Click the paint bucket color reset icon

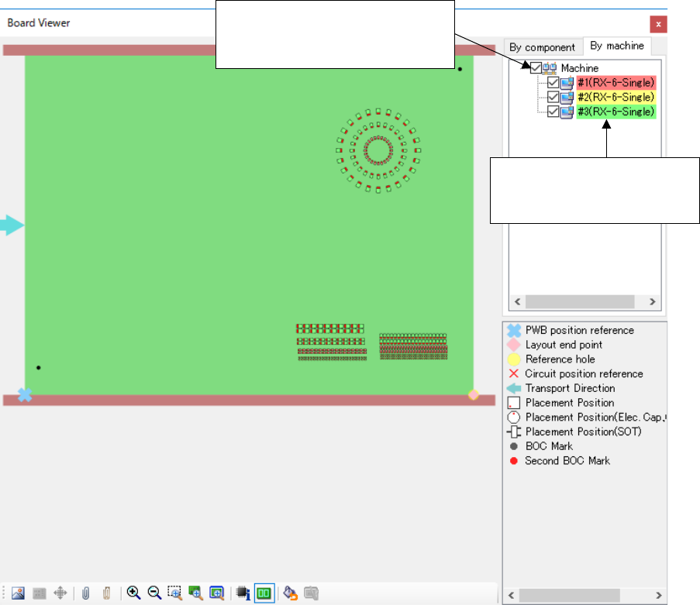tap(290, 593)
